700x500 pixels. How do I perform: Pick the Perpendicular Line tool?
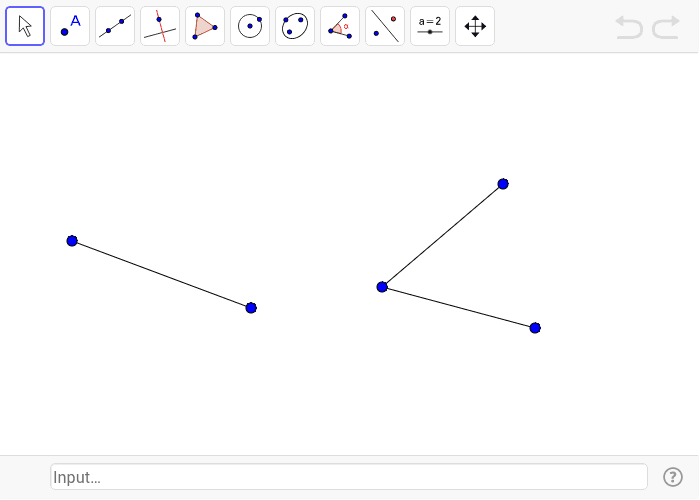(x=160, y=26)
